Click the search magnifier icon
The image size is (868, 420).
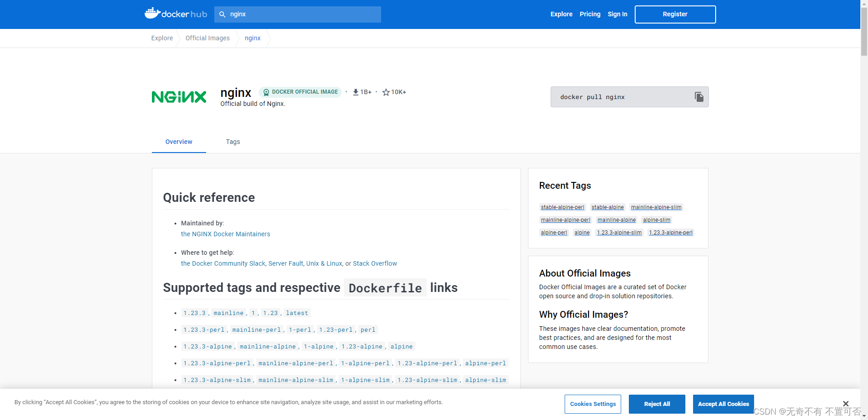click(x=222, y=14)
